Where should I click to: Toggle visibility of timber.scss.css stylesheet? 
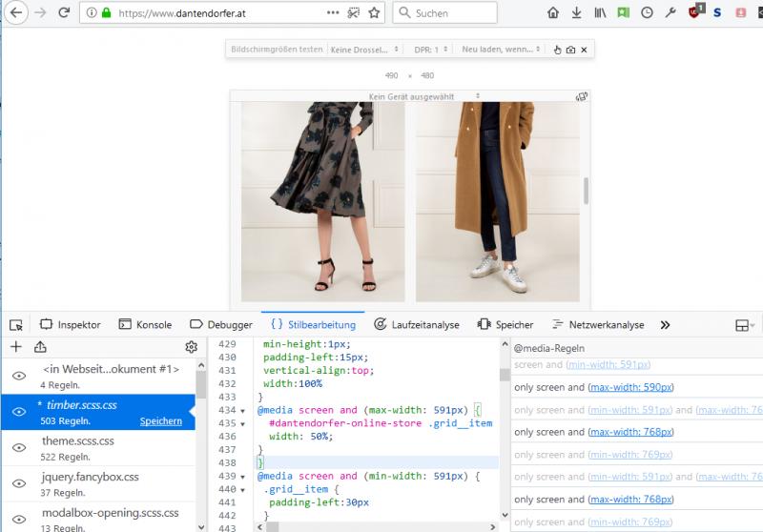[18, 412]
